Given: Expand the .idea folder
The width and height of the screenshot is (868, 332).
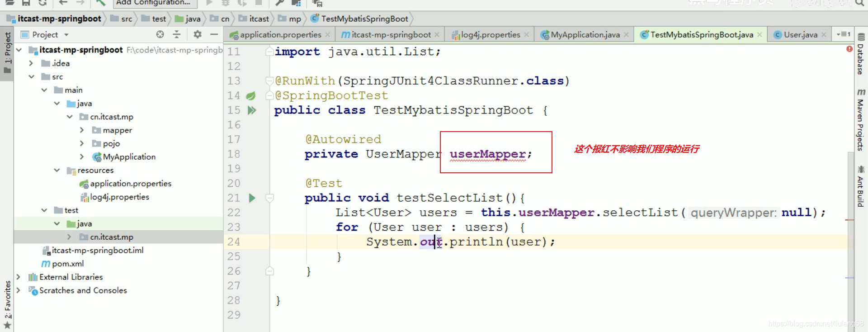Looking at the screenshot, I should (x=31, y=63).
